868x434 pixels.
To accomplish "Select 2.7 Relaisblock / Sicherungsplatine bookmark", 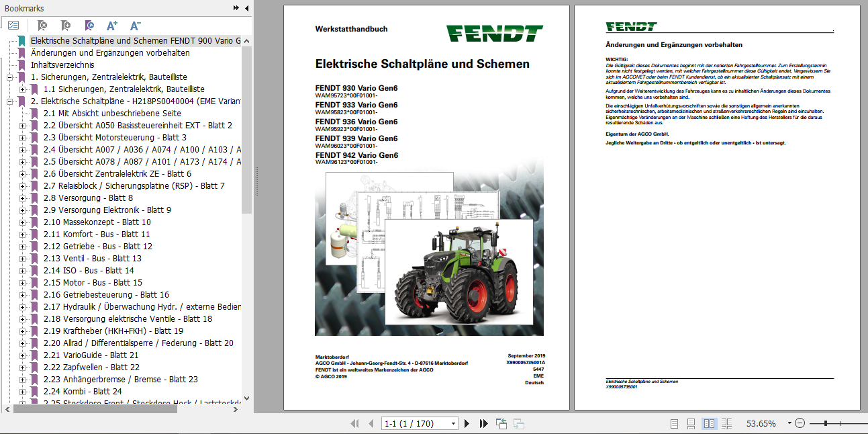I will [x=134, y=186].
